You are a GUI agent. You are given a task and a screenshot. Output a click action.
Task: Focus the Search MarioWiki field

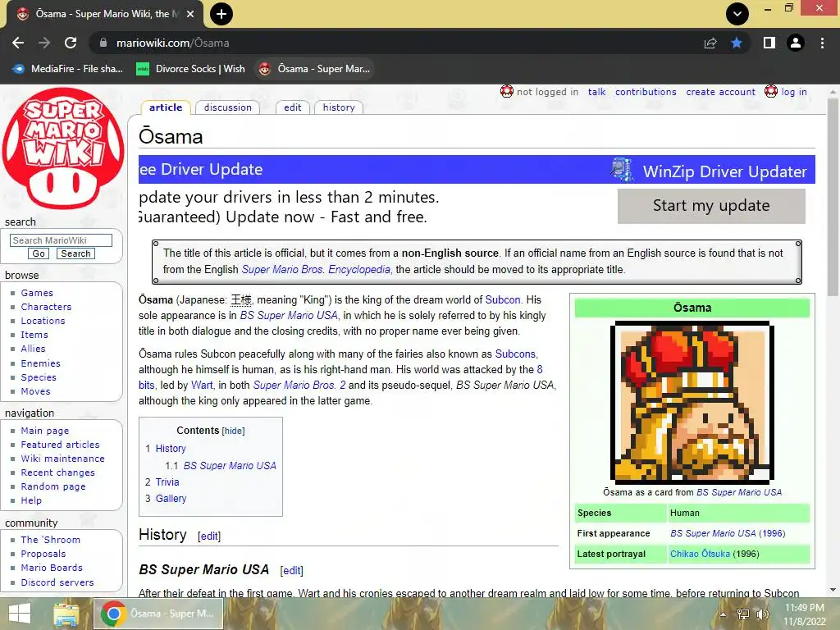pyautogui.click(x=61, y=240)
